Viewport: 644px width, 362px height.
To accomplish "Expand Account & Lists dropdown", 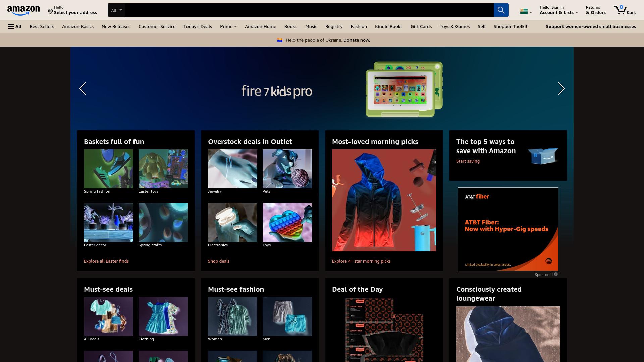I will pos(559,10).
